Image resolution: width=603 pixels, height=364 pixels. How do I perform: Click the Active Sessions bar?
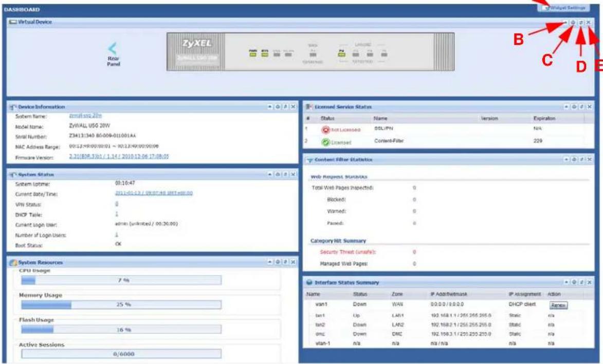click(121, 354)
